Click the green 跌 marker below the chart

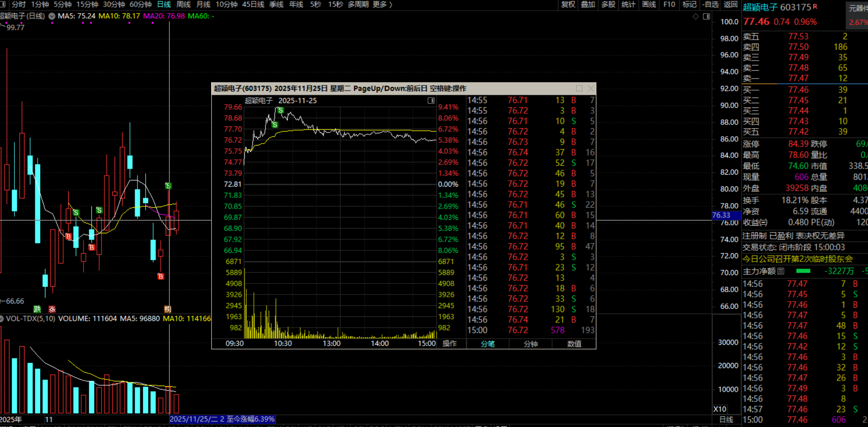(37, 309)
